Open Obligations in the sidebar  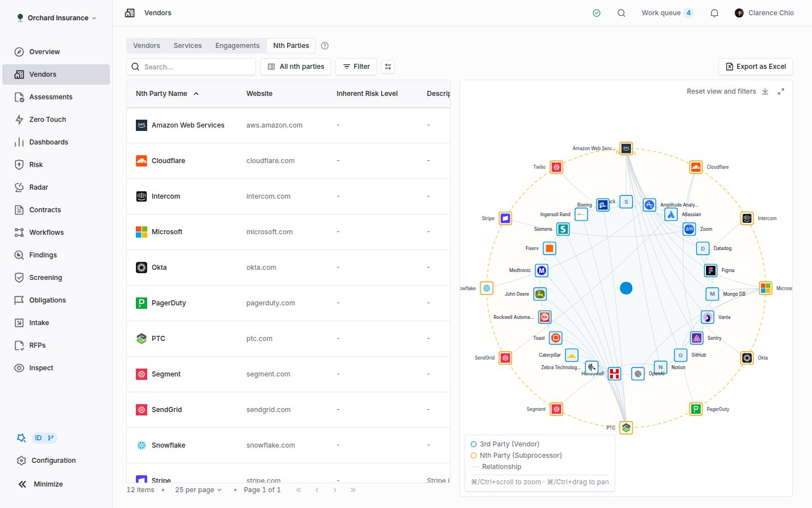56,300
